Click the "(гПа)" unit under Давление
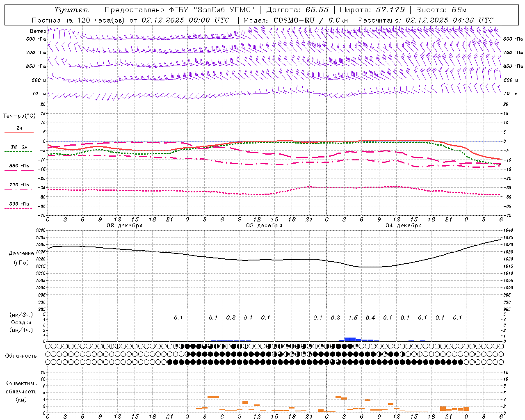Screen dimensions: 525x420 tap(21, 262)
